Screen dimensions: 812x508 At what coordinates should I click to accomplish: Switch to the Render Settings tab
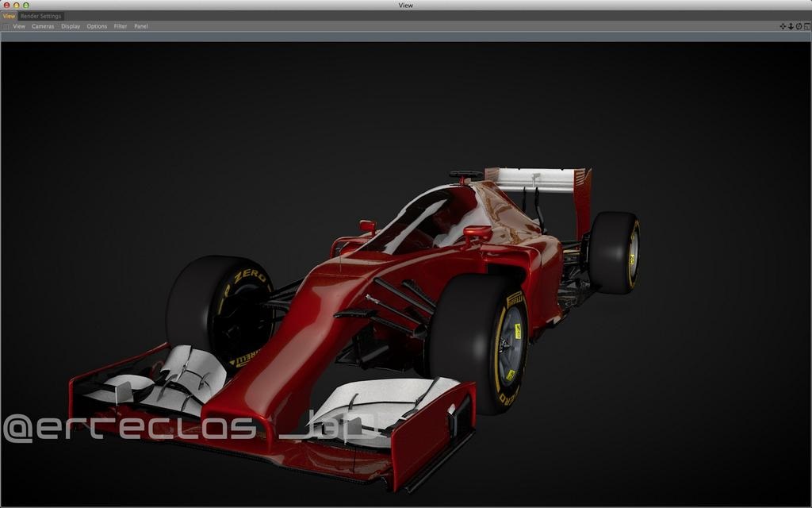41,16
